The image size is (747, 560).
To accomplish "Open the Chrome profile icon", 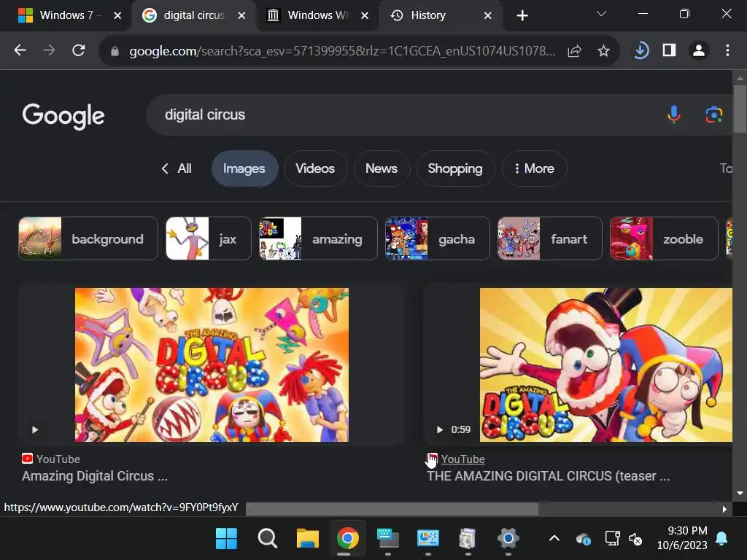I will pos(699,50).
